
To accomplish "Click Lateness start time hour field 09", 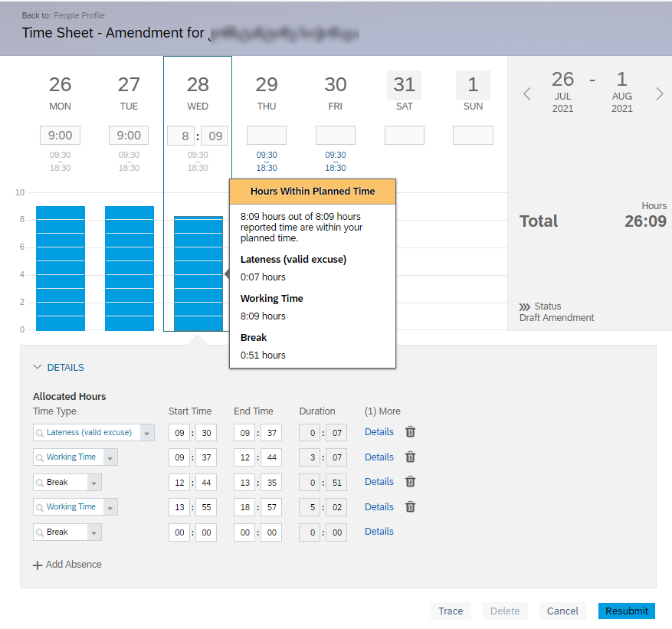I will point(179,433).
